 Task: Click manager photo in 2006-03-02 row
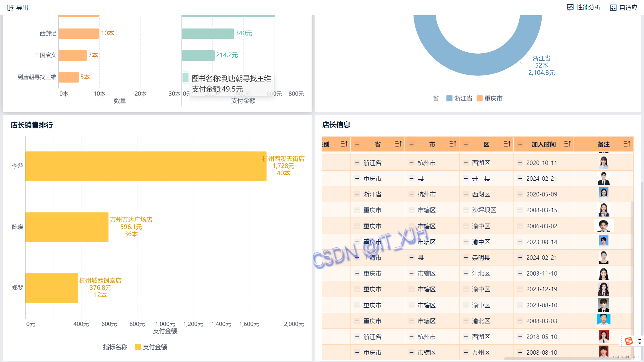(x=603, y=226)
